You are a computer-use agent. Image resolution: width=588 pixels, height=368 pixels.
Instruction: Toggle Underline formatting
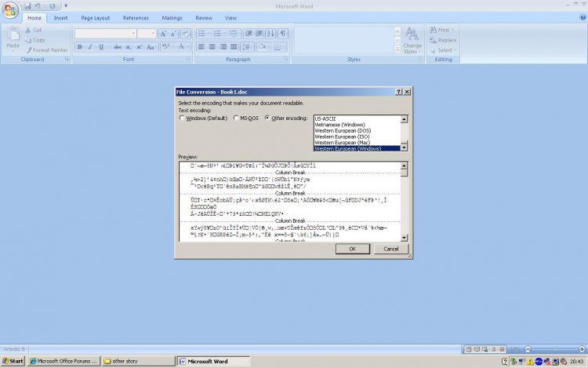[x=101, y=47]
